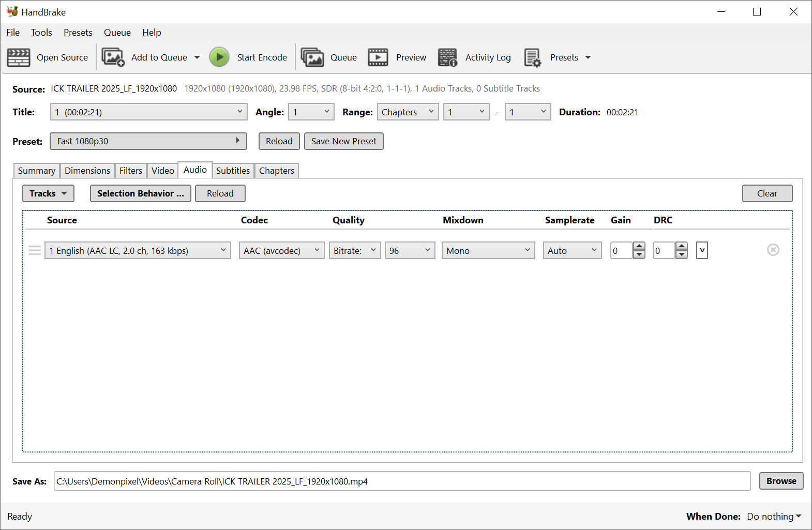Screen dimensions: 812x530
Task: Open the Queue stacked images icon
Action: click(x=312, y=57)
